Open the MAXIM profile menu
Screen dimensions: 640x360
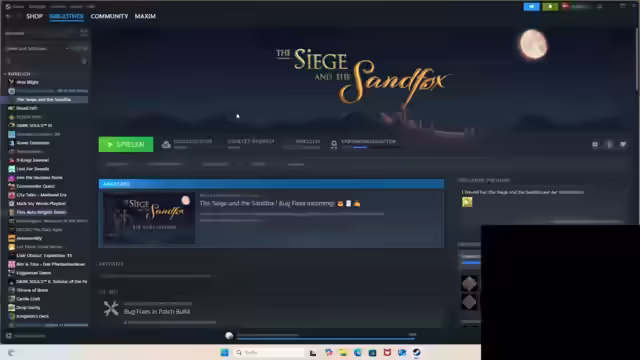tap(145, 16)
